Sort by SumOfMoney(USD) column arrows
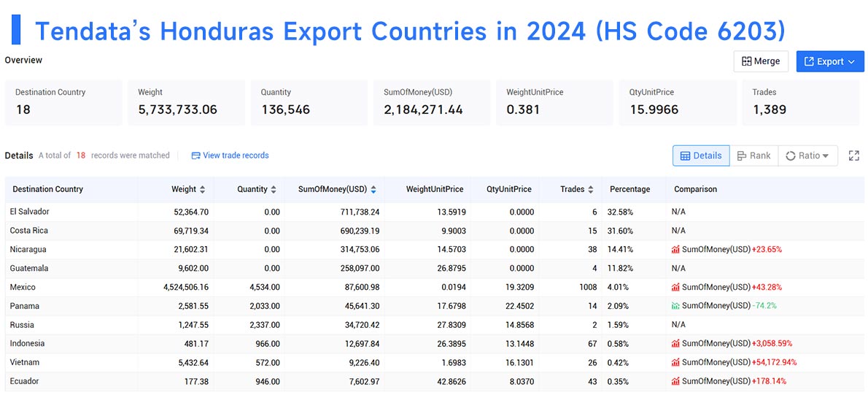The height and width of the screenshot is (398, 868). point(373,190)
